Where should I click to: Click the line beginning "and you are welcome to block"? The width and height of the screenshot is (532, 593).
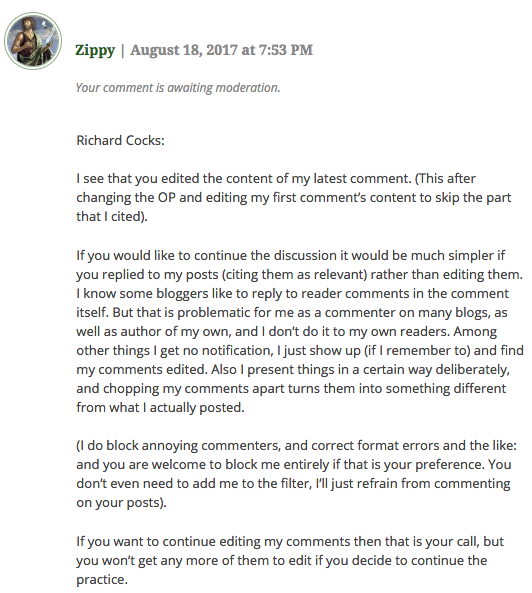(x=294, y=465)
